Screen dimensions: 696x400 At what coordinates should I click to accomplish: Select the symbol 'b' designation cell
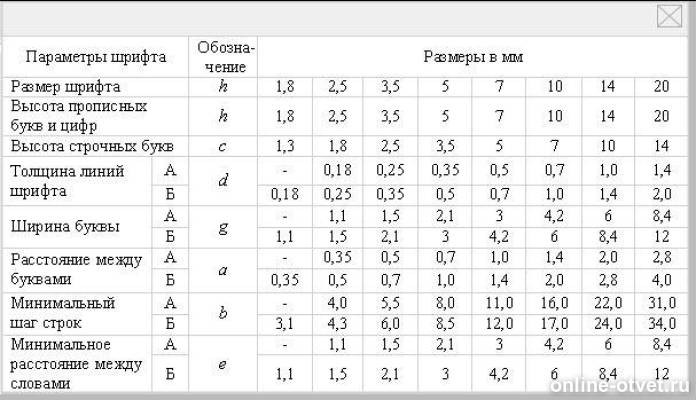224,312
